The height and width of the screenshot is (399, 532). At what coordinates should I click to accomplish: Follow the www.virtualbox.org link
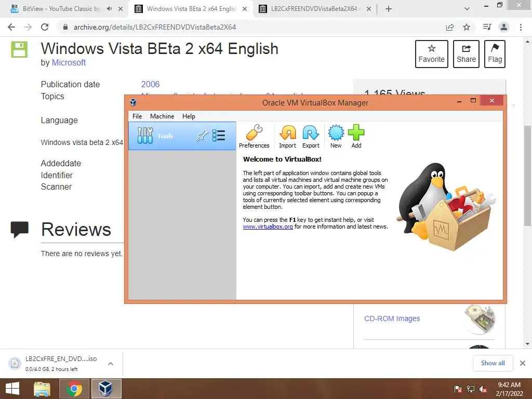[268, 227]
